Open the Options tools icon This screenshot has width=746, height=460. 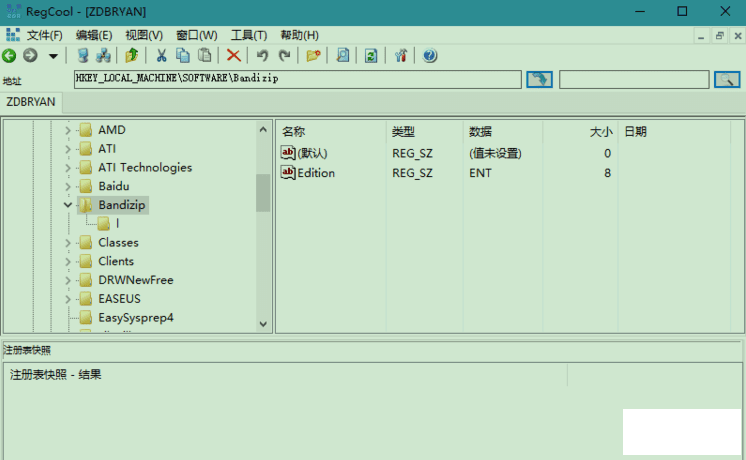401,56
